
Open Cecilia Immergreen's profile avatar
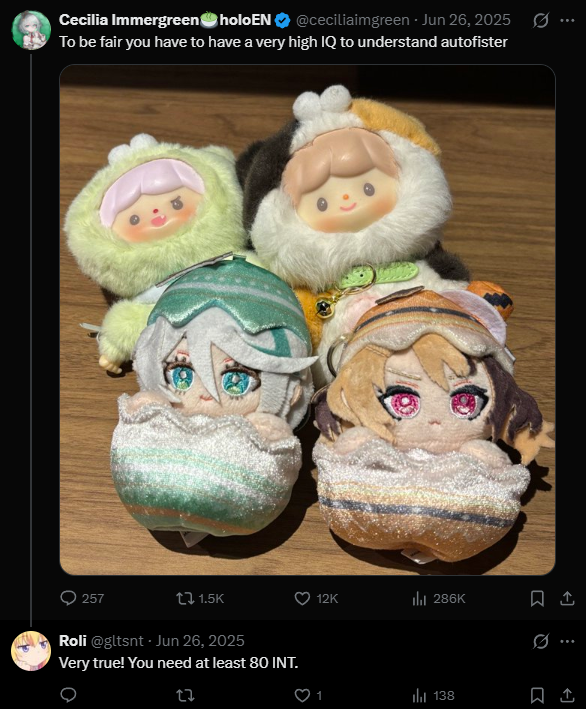(31, 31)
